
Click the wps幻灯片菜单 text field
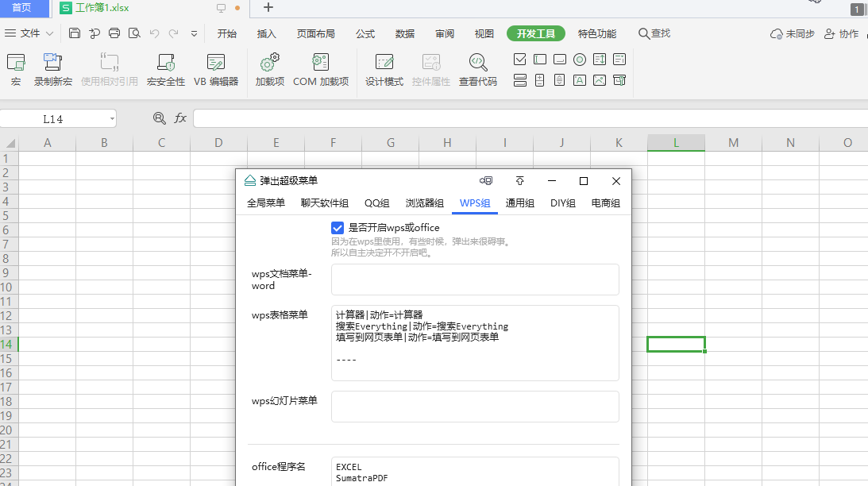pyautogui.click(x=475, y=407)
